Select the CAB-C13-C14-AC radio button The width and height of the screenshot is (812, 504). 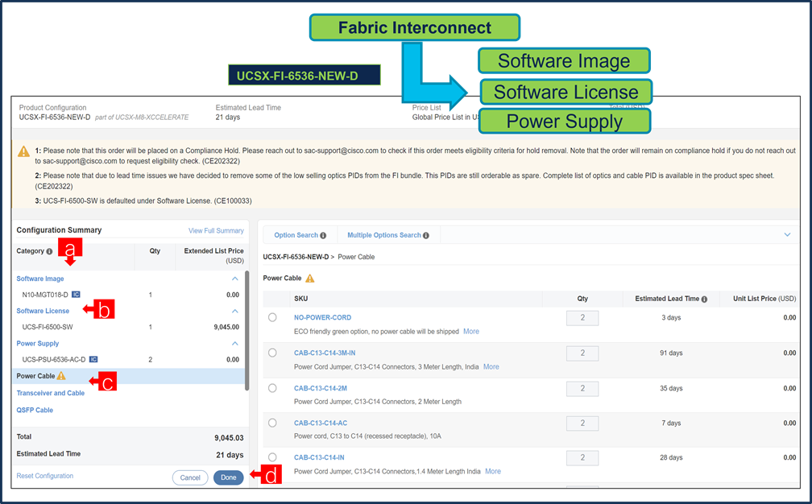point(272,423)
